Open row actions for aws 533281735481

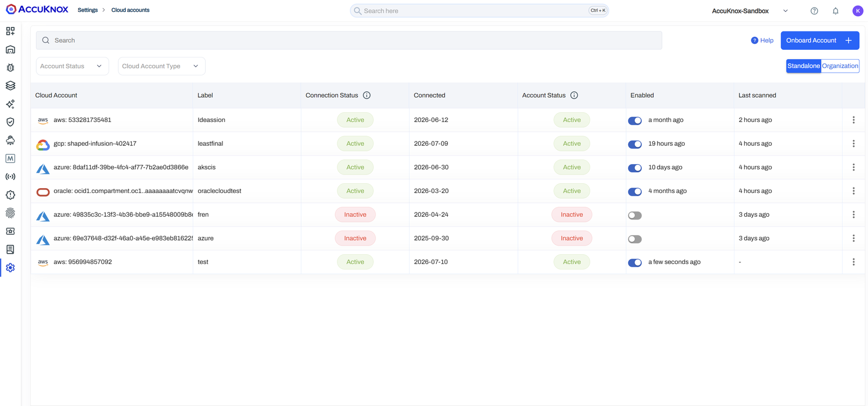click(x=853, y=120)
